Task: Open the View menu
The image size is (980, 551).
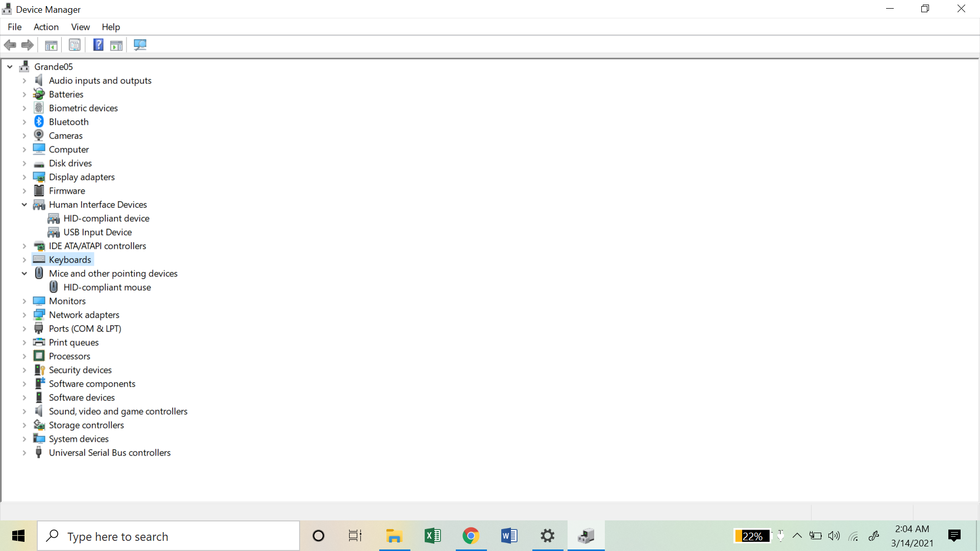Action: 80,27
